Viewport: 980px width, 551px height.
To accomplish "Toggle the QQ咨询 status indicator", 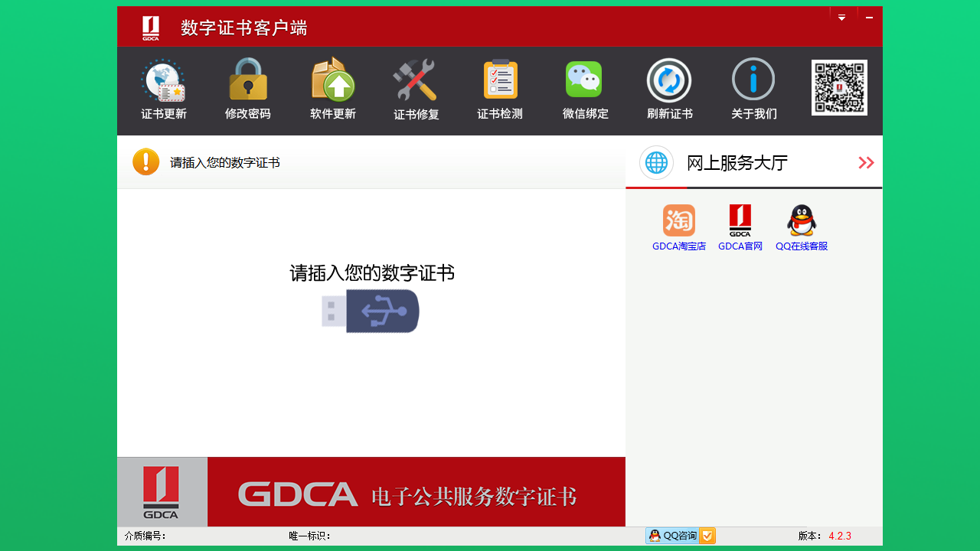I will pyautogui.click(x=706, y=536).
